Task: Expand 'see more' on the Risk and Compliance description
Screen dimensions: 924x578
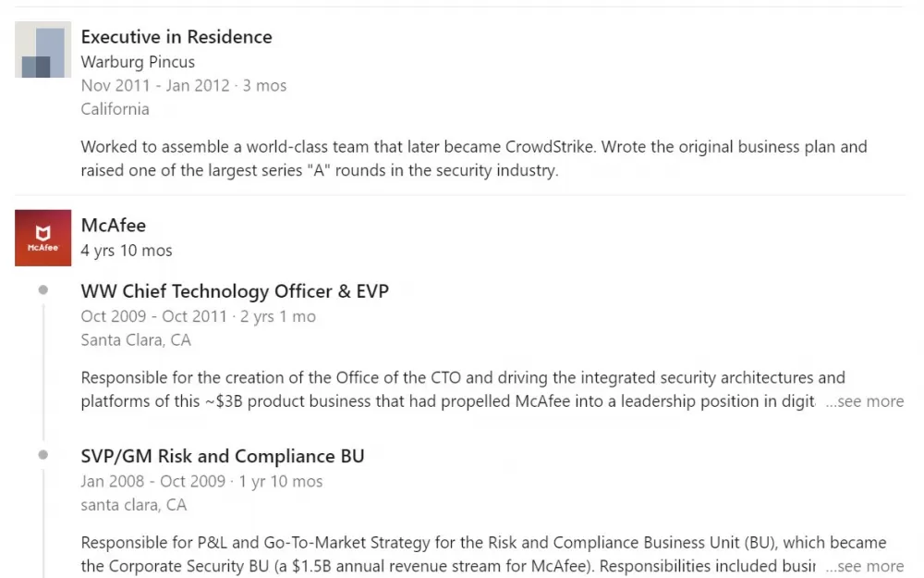Action: pos(865,566)
